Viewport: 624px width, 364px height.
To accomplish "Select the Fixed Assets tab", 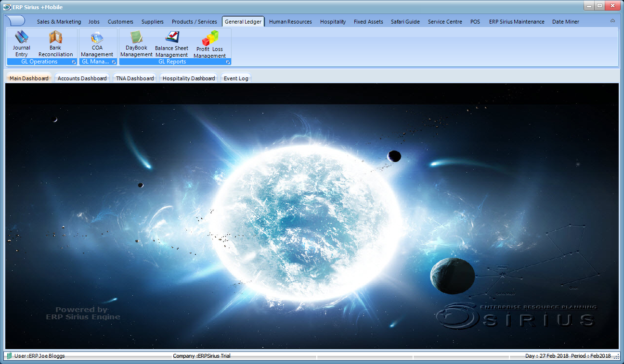I will [x=368, y=22].
